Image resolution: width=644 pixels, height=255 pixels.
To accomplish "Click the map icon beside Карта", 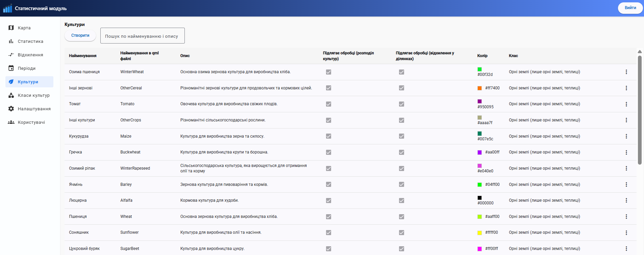I will tap(11, 28).
